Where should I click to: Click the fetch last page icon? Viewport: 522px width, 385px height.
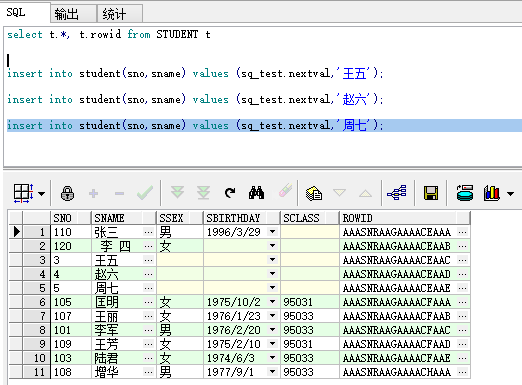[203, 192]
